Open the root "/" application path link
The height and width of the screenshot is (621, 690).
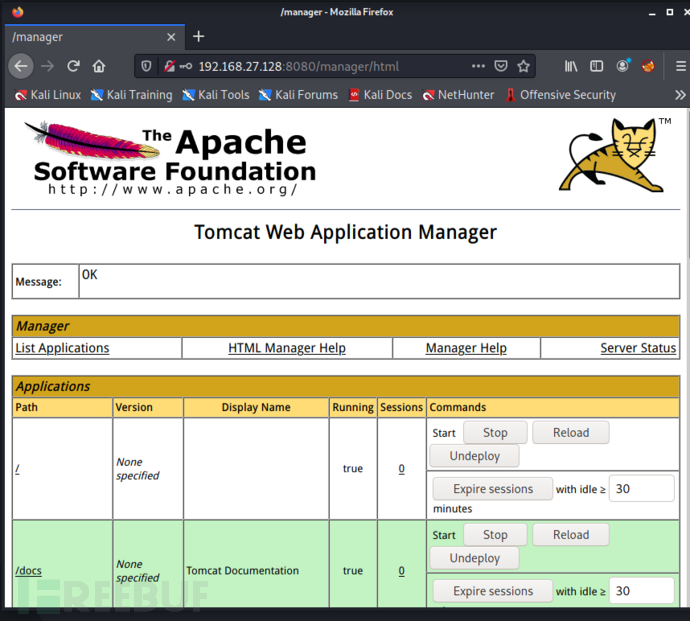pyautogui.click(x=17, y=469)
